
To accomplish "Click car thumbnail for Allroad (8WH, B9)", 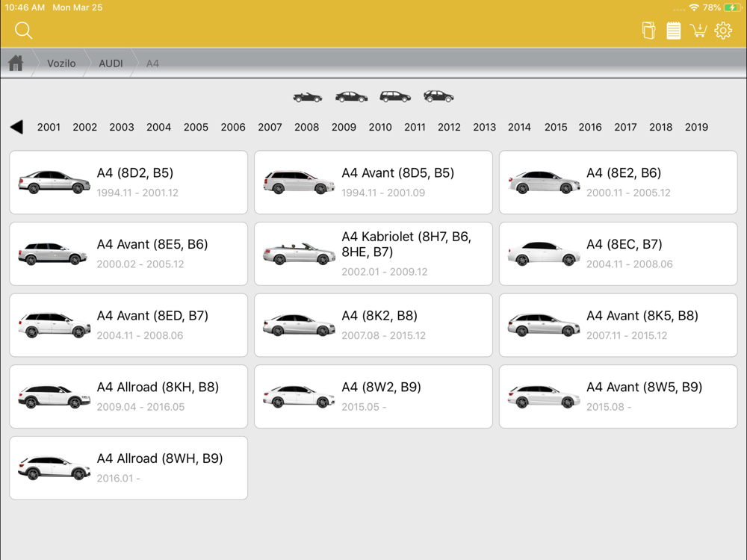I will tap(54, 467).
